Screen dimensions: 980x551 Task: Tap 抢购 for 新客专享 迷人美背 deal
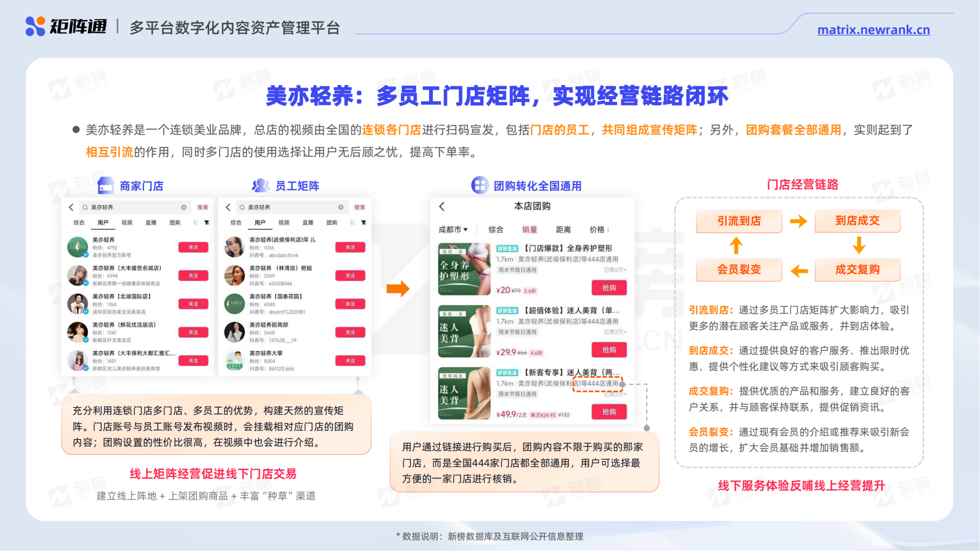coord(610,412)
